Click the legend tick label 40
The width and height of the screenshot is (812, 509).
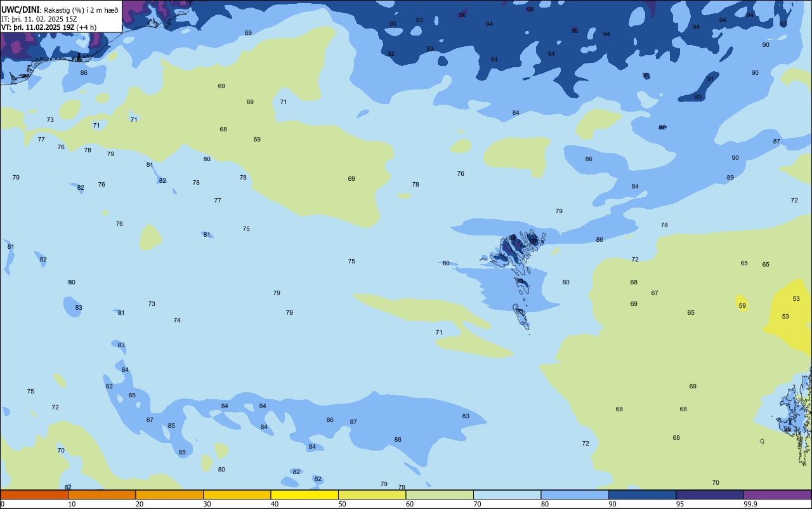(x=275, y=504)
